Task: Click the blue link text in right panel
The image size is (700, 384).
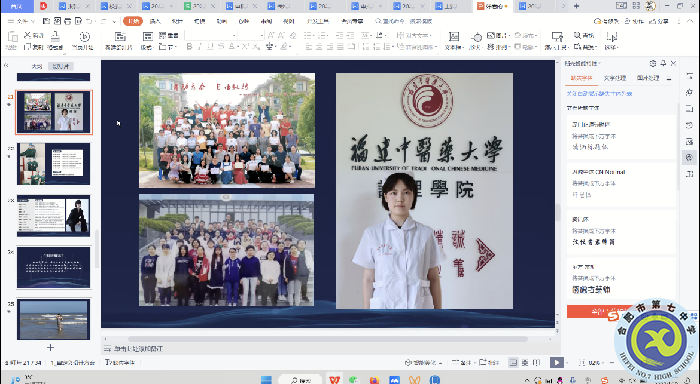Action: 599,93
